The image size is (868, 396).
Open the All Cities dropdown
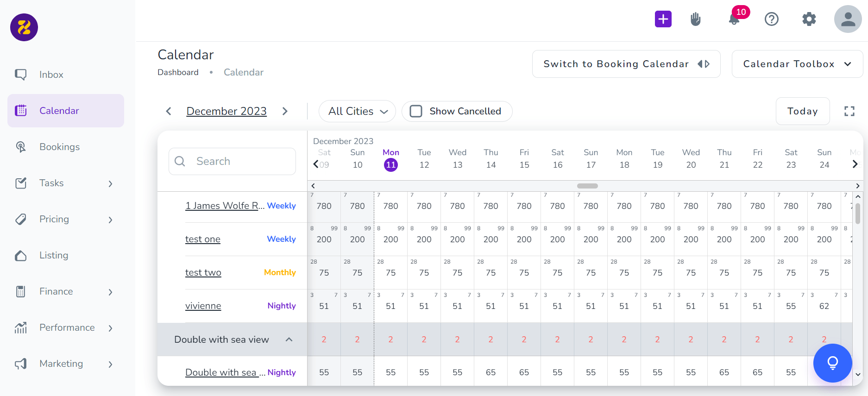(x=357, y=111)
